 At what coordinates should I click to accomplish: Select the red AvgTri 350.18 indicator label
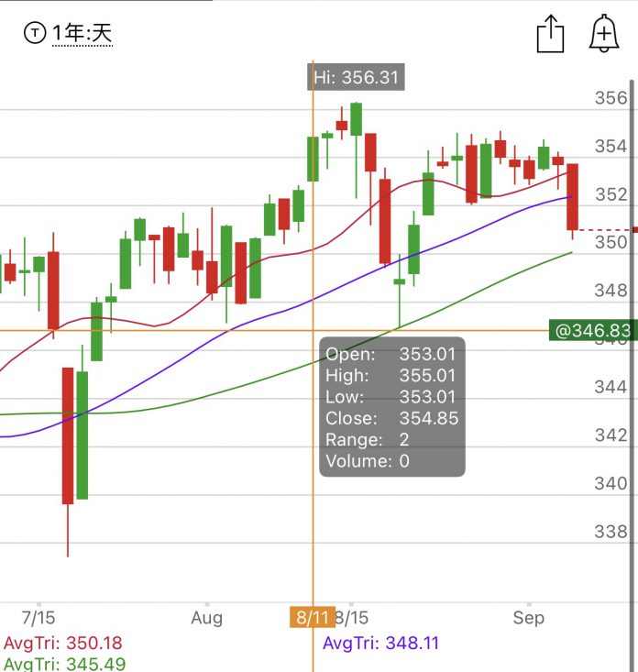62,644
